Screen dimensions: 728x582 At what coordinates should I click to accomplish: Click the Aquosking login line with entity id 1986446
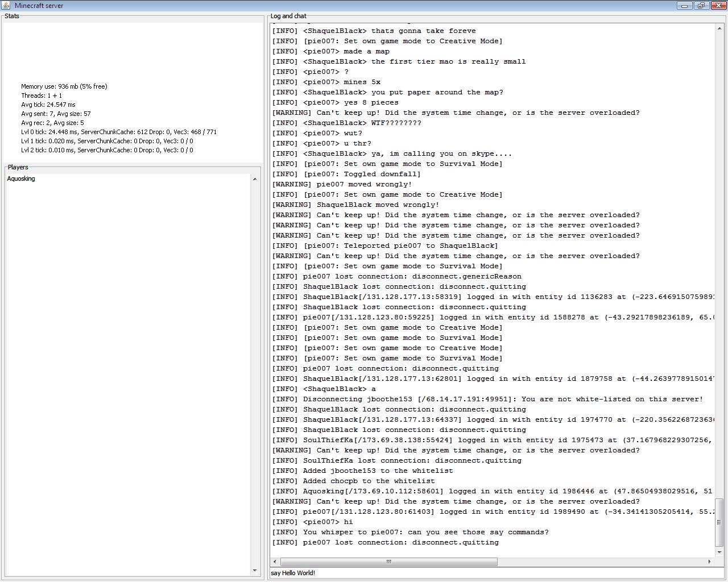tap(493, 491)
